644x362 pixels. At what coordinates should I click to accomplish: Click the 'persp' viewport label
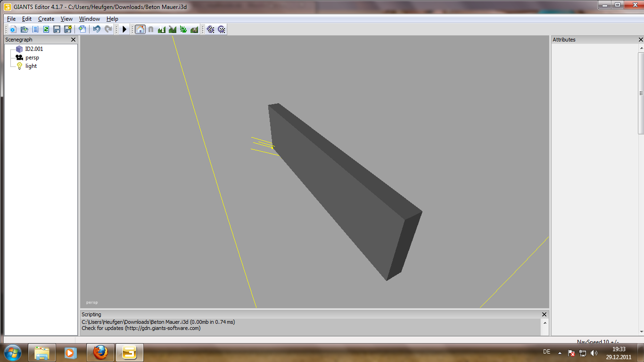click(92, 303)
